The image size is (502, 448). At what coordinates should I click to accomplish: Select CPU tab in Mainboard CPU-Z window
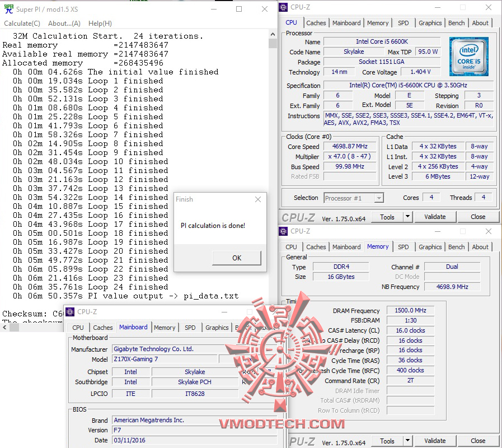78,328
